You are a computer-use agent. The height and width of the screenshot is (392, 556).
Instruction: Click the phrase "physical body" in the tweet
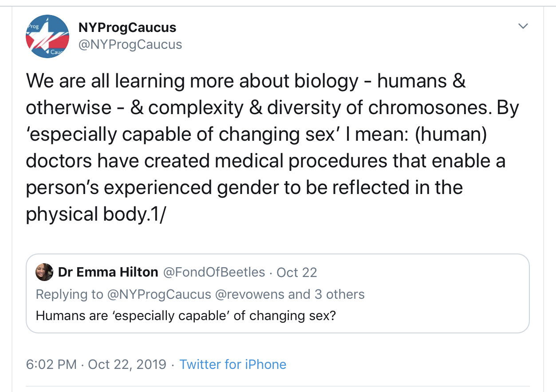86,214
